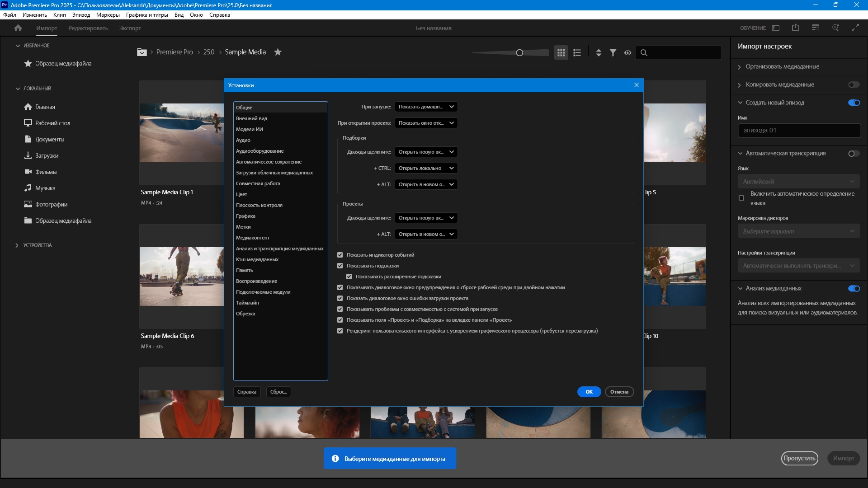Click the Пропустить button
The image size is (868, 488).
tap(799, 458)
